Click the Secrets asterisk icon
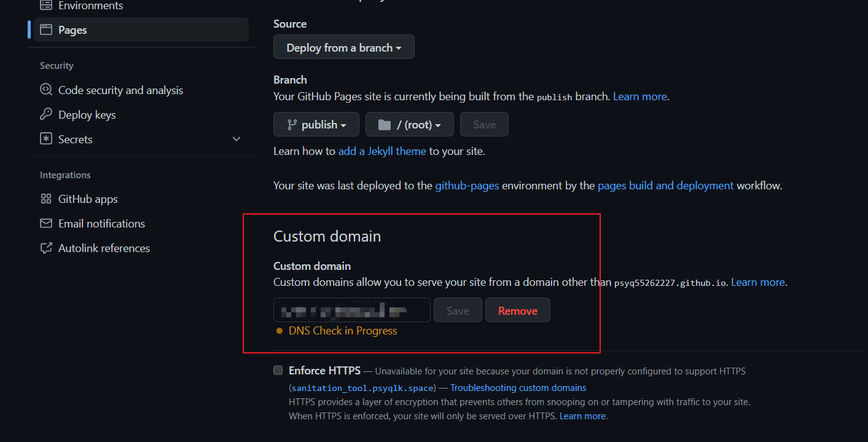This screenshot has width=868, height=442. coord(46,139)
